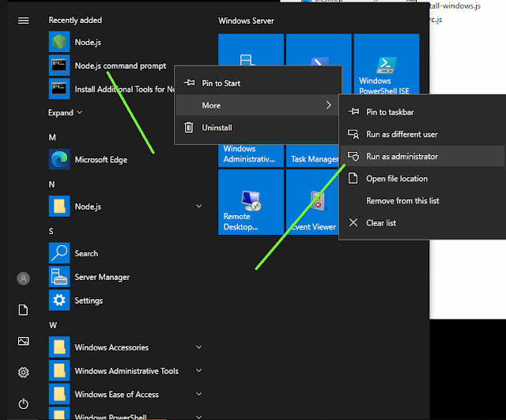Open the Task Manager tile
506x420 pixels.
click(x=312, y=156)
